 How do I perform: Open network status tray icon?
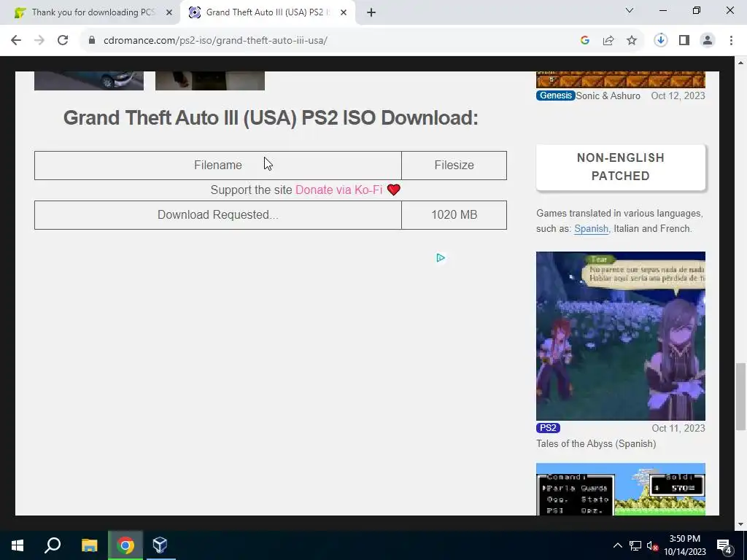tap(635, 545)
